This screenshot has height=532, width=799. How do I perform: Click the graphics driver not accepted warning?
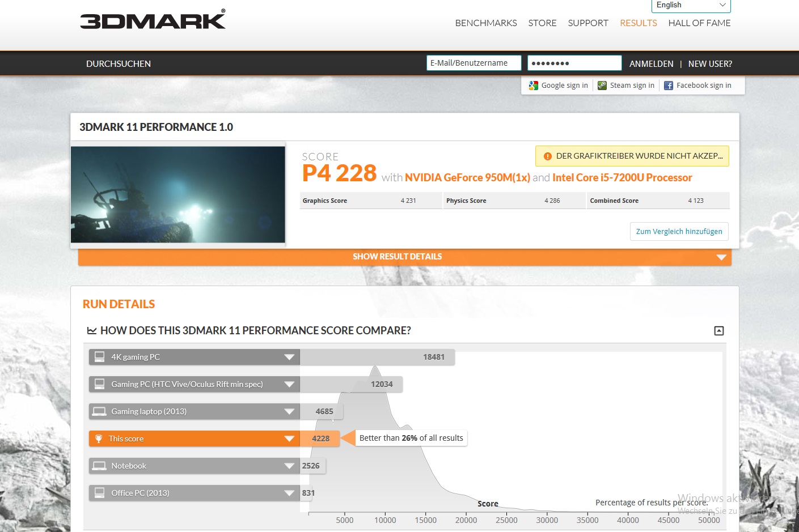[x=632, y=156]
